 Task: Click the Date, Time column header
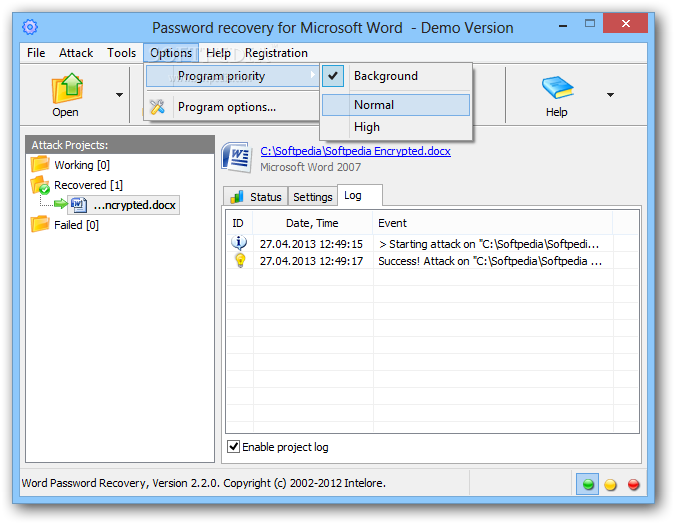313,223
